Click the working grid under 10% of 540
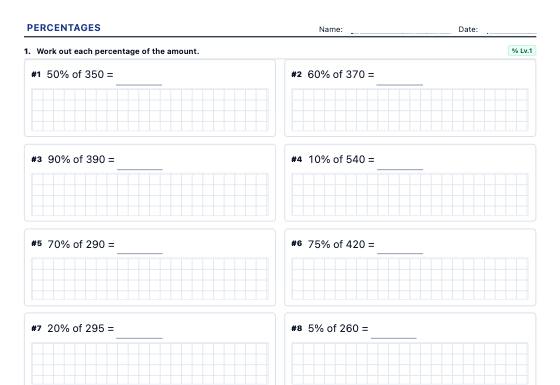This screenshot has height=385, width=560. tap(410, 195)
